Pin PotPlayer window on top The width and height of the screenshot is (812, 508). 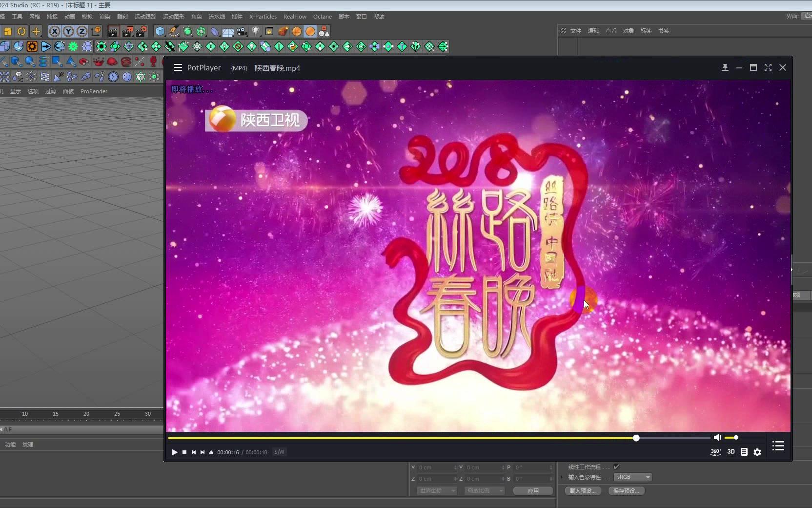click(x=725, y=67)
